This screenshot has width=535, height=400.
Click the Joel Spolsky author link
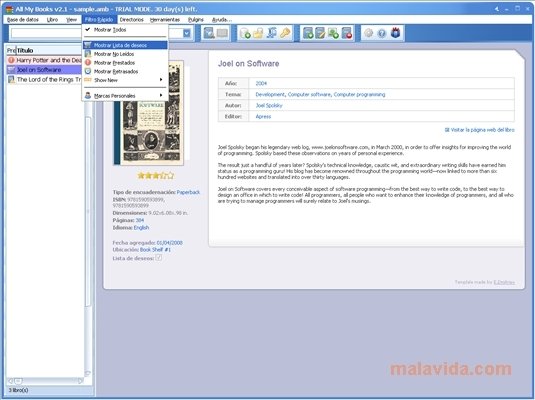point(269,105)
